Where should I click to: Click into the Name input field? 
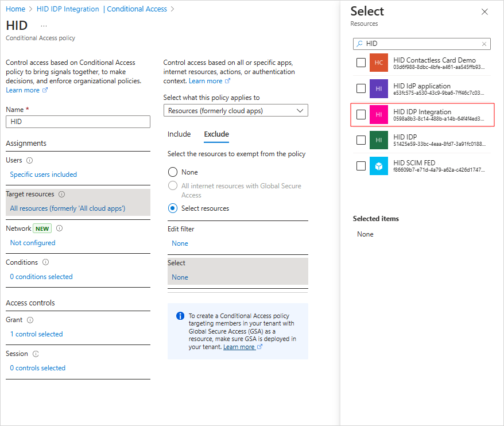[x=78, y=122]
